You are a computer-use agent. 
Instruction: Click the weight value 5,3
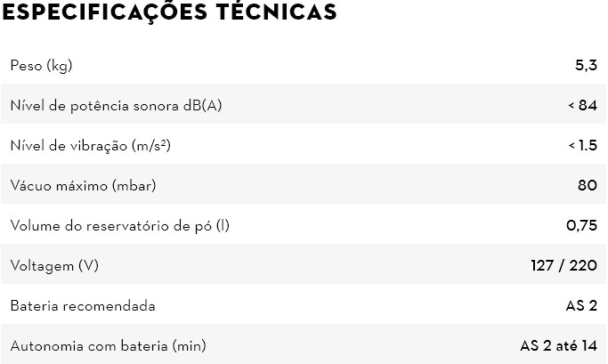586,65
